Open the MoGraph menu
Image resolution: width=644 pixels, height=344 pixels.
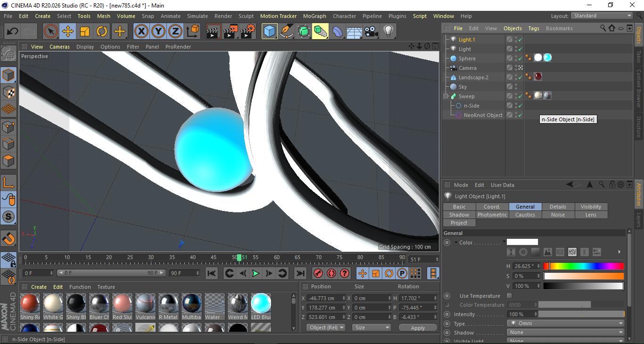(314, 16)
